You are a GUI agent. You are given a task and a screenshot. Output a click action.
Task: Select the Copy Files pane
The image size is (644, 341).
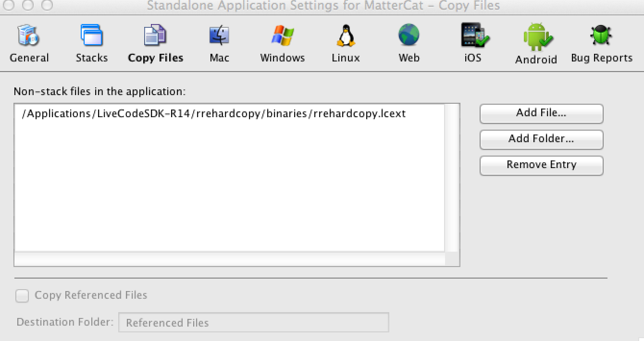(155, 44)
